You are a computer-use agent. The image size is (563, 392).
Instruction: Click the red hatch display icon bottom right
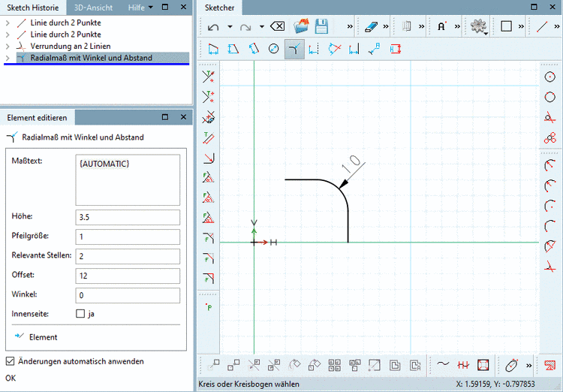click(549, 365)
